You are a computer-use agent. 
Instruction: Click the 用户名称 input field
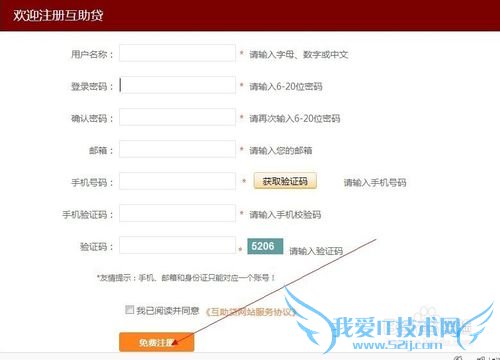pyautogui.click(x=177, y=53)
